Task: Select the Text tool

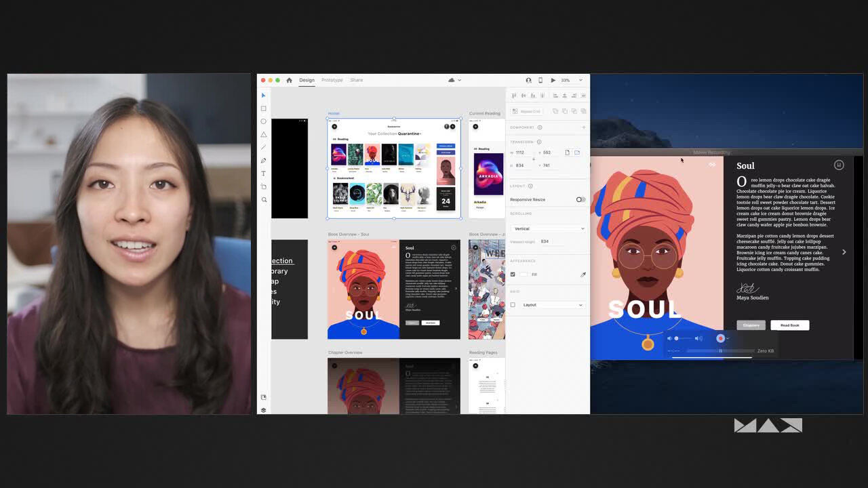Action: pyautogui.click(x=264, y=174)
